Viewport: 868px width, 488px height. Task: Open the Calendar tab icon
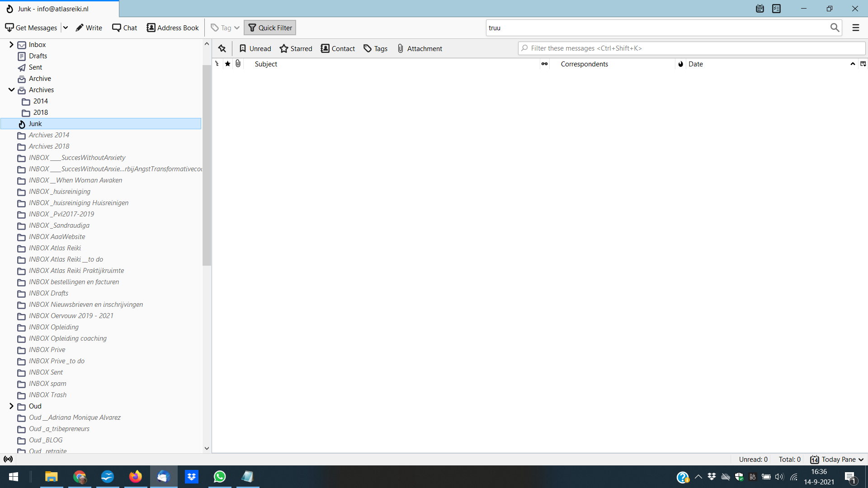(x=759, y=9)
